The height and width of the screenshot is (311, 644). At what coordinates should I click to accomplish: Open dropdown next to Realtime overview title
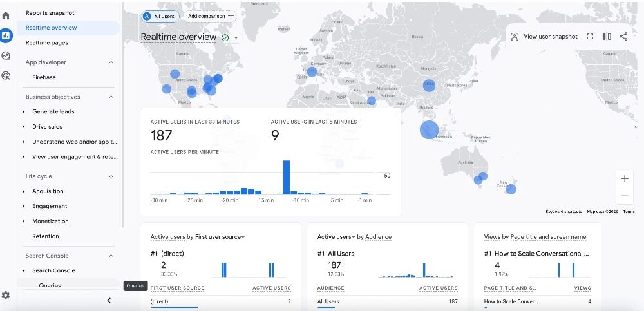(x=236, y=38)
